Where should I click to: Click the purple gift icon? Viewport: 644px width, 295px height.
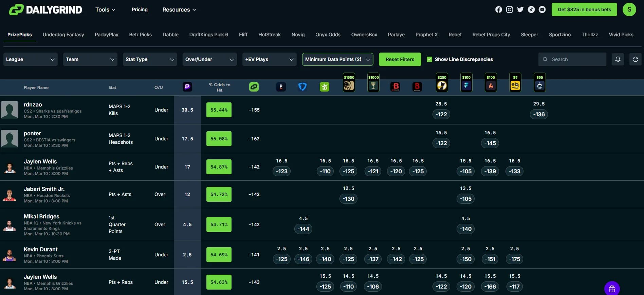click(x=612, y=289)
